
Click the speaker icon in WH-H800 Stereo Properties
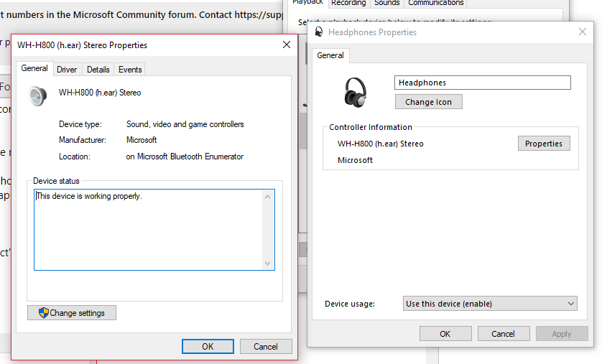[x=38, y=96]
